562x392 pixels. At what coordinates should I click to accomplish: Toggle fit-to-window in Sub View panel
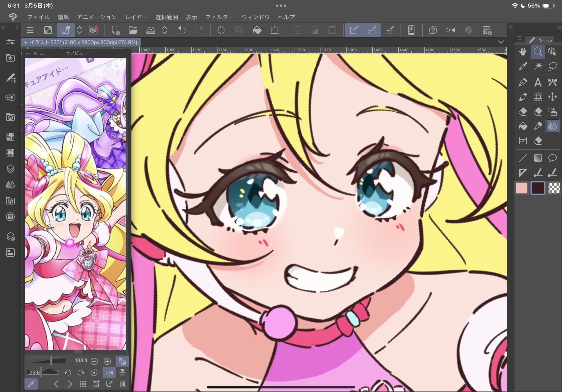coord(122,361)
